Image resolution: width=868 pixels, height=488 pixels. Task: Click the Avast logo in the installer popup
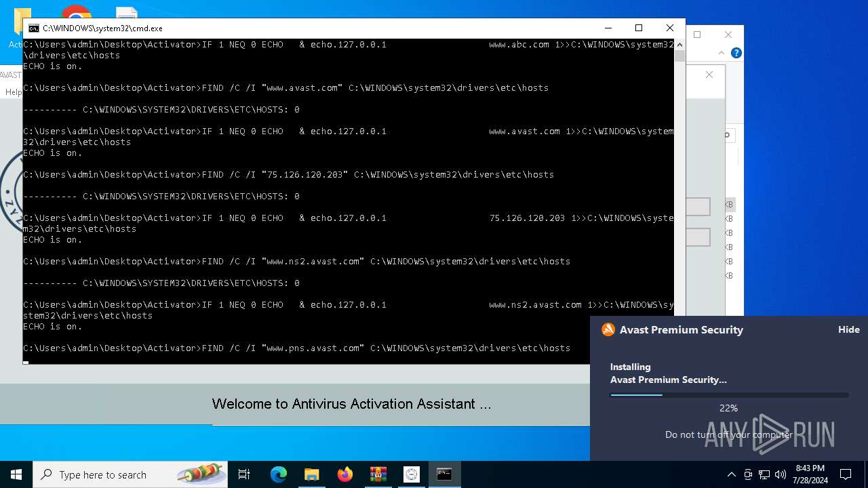pos(608,329)
